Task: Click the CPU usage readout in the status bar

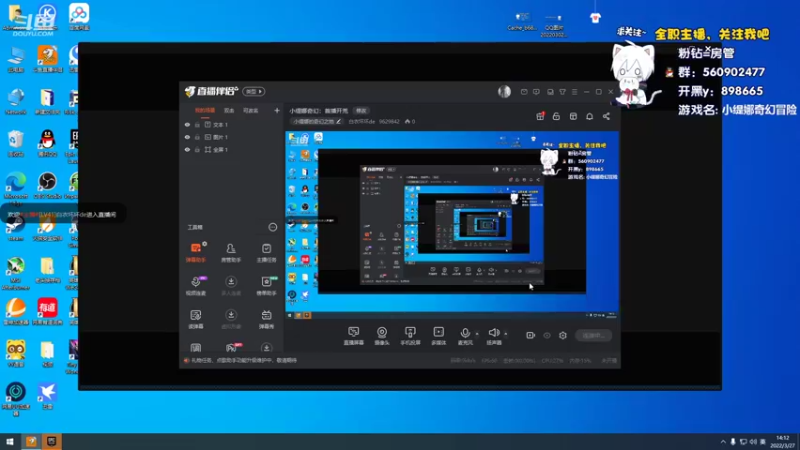Action: click(x=554, y=360)
